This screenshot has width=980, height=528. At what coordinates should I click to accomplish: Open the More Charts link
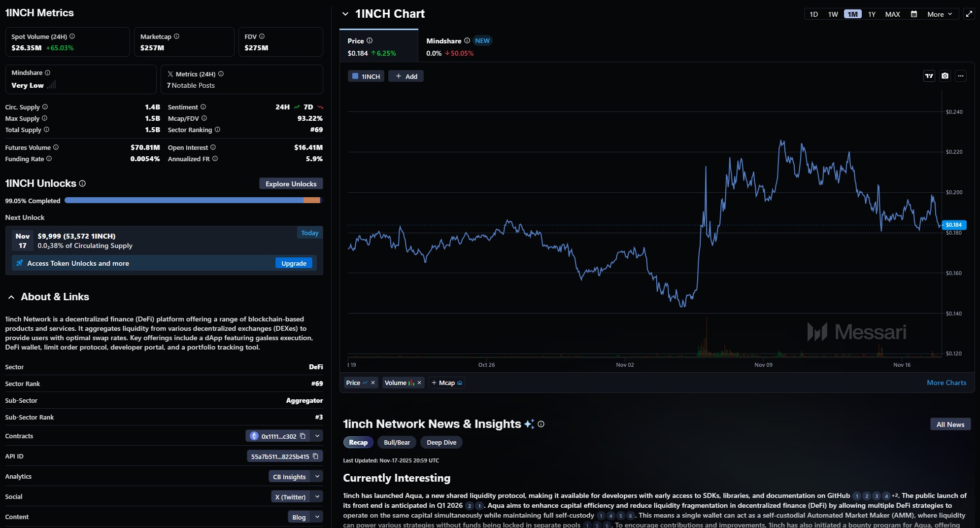946,383
